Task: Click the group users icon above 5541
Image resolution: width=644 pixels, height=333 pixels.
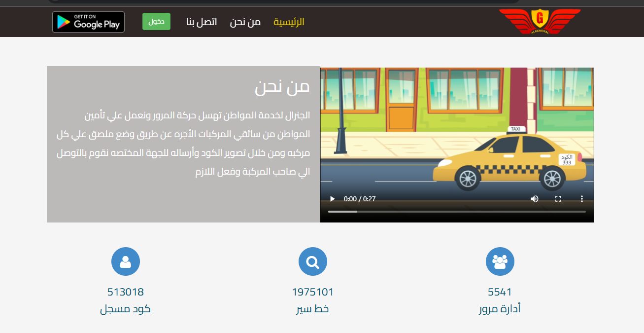Action: coord(500,261)
